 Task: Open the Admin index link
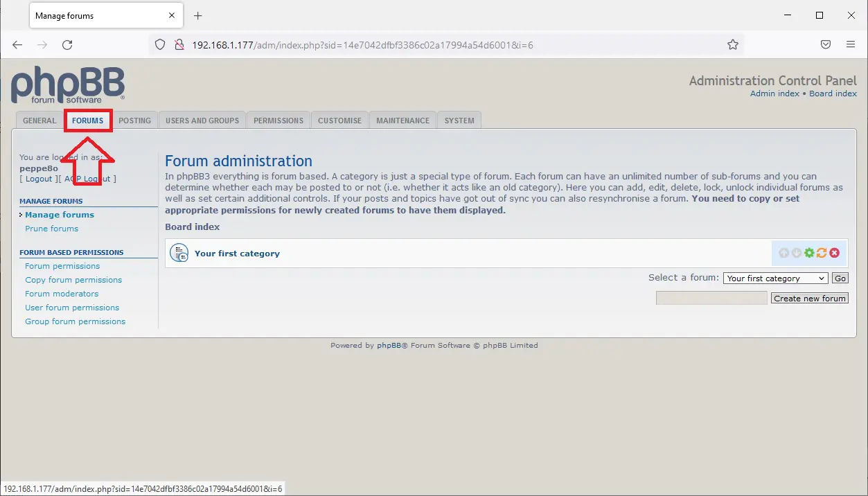[x=774, y=94]
